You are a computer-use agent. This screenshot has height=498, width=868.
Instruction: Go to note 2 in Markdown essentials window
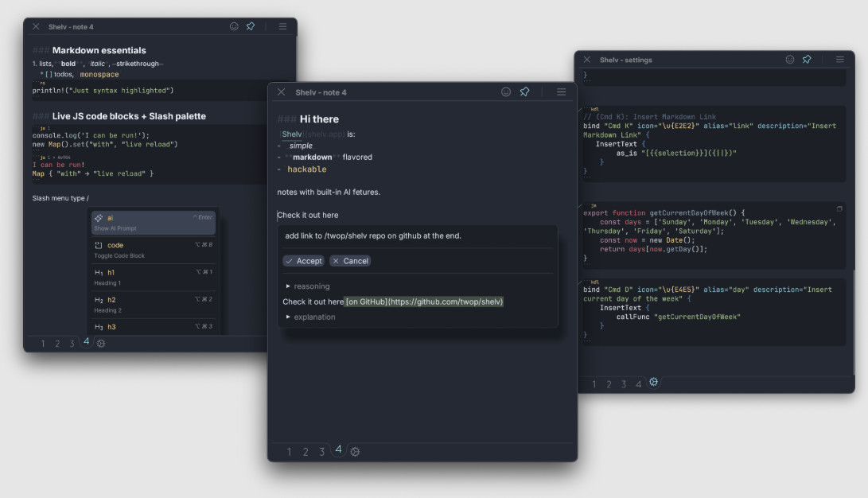57,344
